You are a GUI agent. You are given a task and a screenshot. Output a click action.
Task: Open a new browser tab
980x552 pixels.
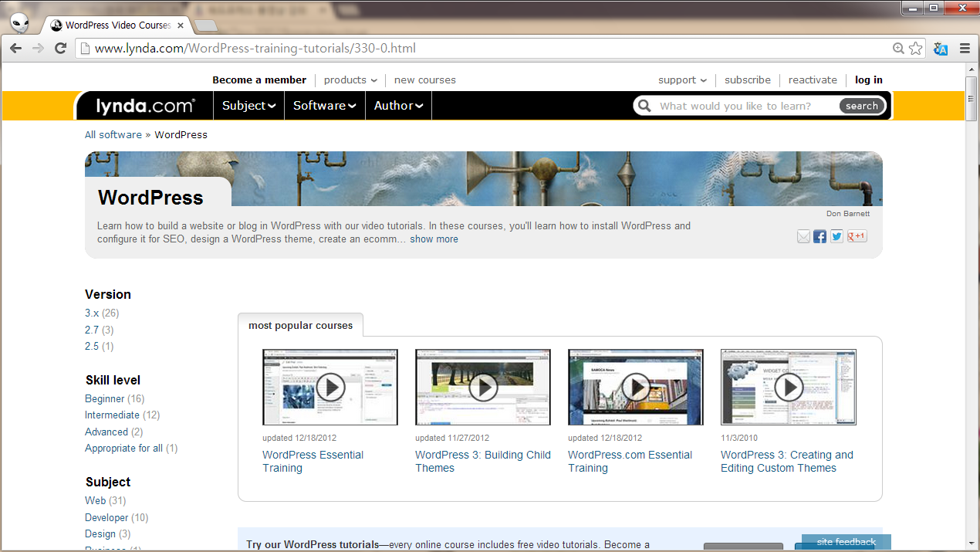click(x=205, y=25)
